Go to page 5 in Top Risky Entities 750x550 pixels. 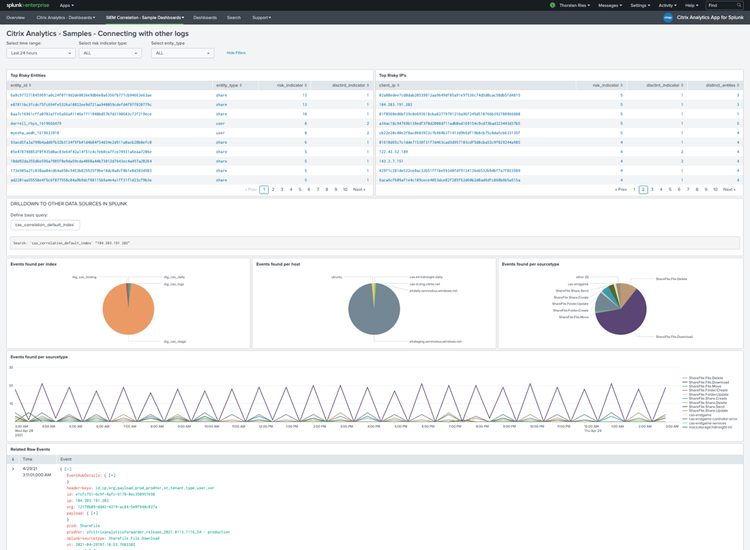[x=300, y=189]
